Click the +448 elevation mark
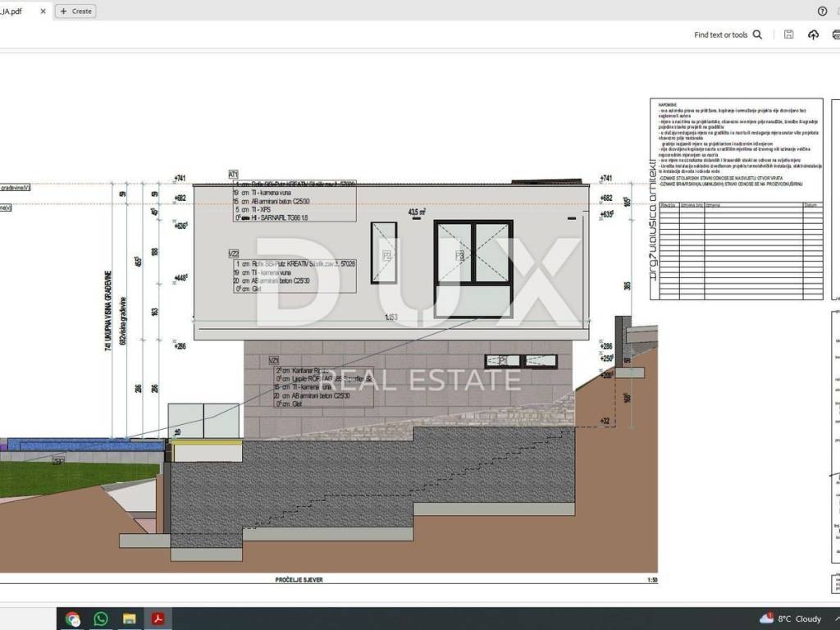 tap(180, 277)
